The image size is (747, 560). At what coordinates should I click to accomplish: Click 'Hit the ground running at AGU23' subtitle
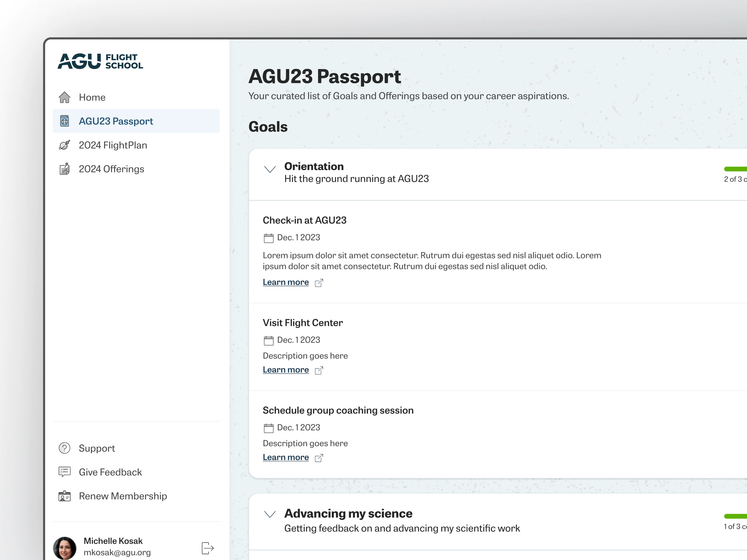coord(357,179)
